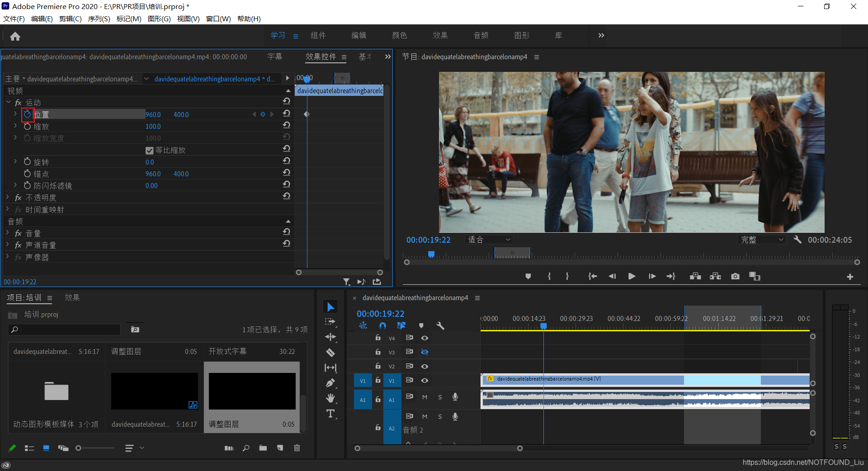Toggle V1 track output eye
Image resolution: width=868 pixels, height=471 pixels.
(425, 380)
